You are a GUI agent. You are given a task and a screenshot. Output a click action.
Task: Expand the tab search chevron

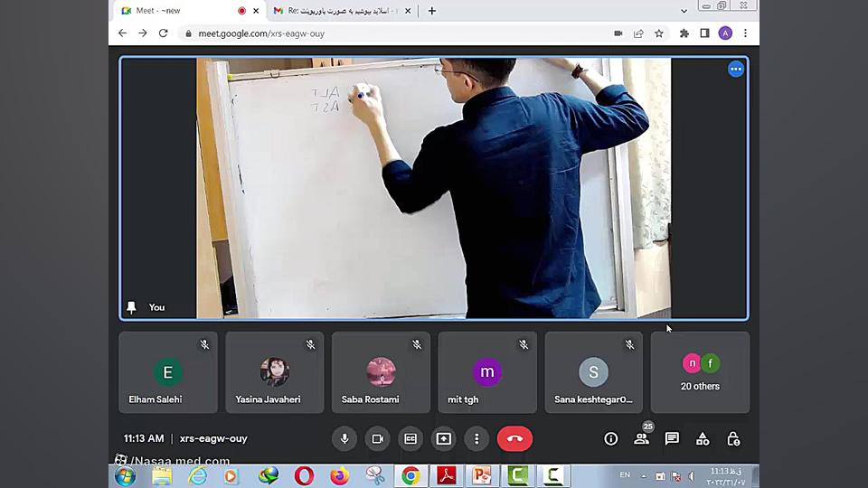point(684,11)
